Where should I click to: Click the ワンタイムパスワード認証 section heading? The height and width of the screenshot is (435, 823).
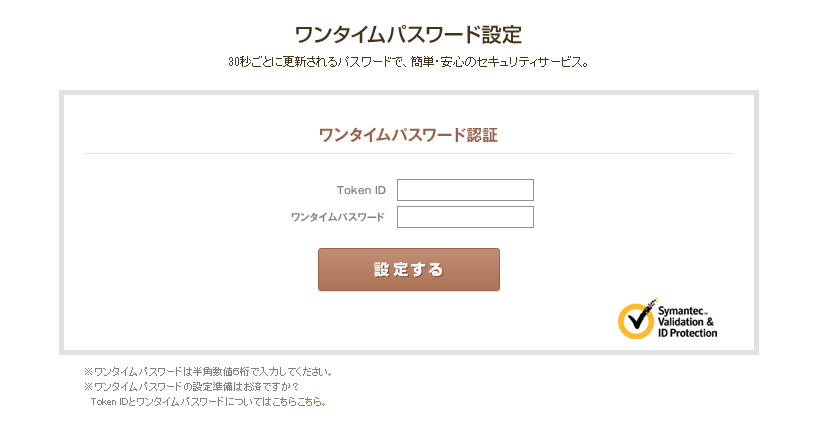408,135
